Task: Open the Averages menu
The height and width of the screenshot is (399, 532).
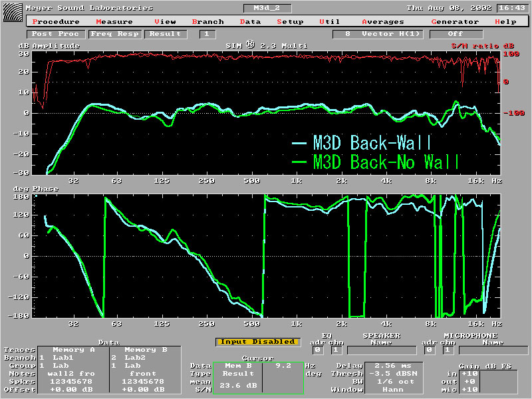Action: point(383,22)
